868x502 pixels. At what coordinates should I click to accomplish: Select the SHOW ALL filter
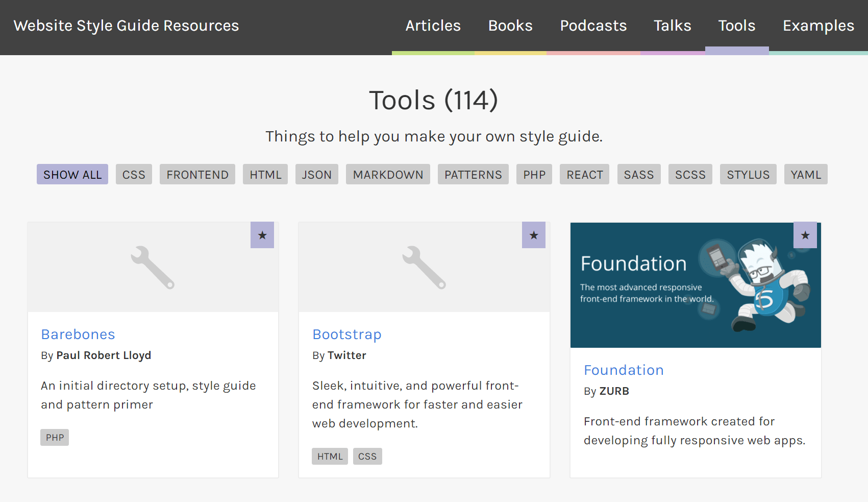coord(72,174)
